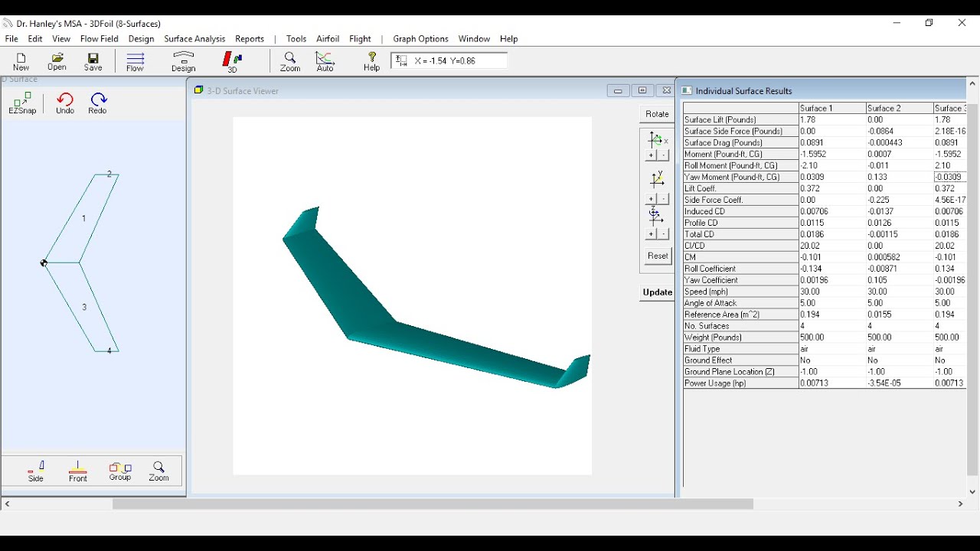The image size is (980, 551).
Task: Open the View menu
Action: coord(61,39)
